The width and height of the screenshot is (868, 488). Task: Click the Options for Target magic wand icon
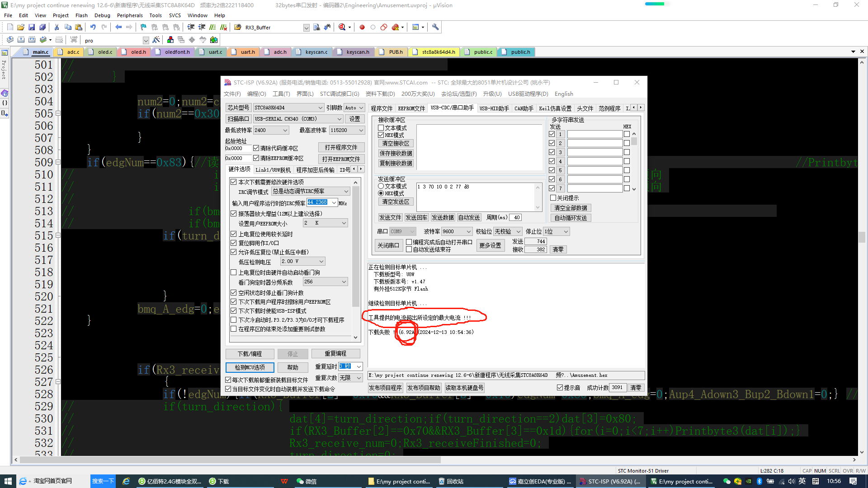[x=156, y=40]
